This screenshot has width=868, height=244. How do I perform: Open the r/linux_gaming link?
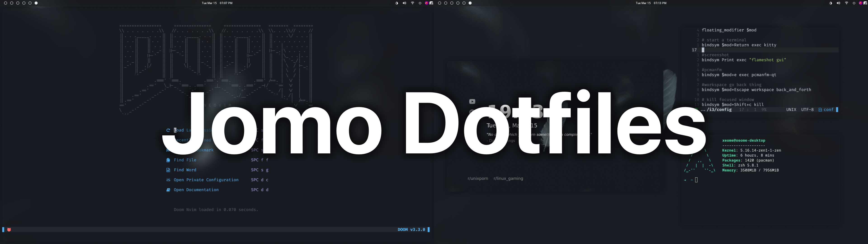pos(508,179)
